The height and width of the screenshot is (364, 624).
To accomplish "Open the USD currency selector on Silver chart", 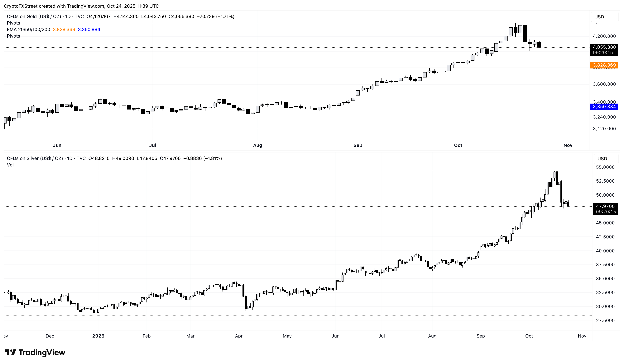I will 602,159.
